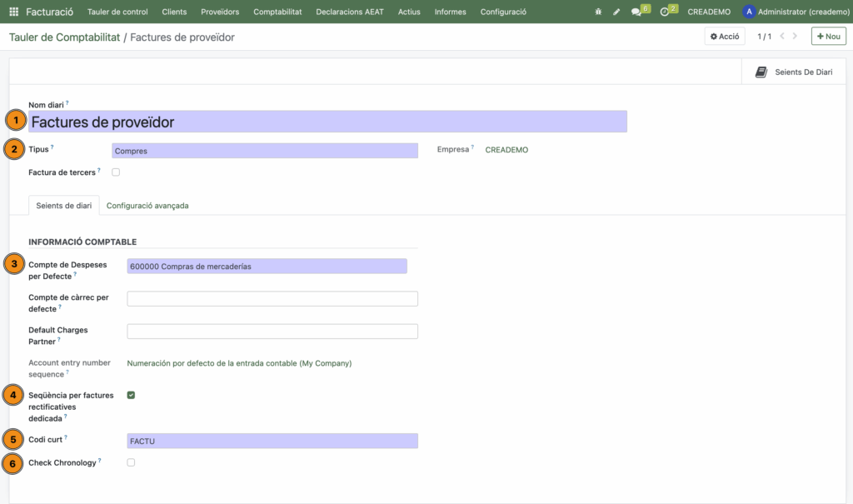The width and height of the screenshot is (853, 504).
Task: Go to previous record arrow
Action: click(781, 37)
